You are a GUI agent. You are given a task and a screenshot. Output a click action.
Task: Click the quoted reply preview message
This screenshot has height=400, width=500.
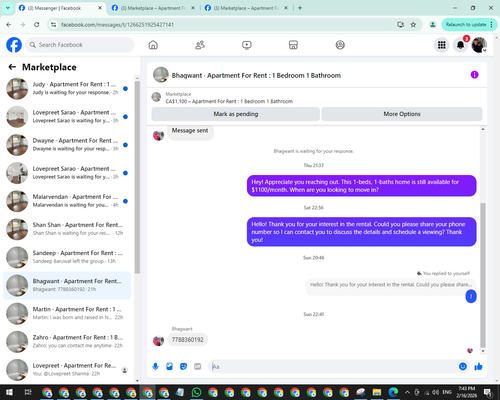click(391, 285)
